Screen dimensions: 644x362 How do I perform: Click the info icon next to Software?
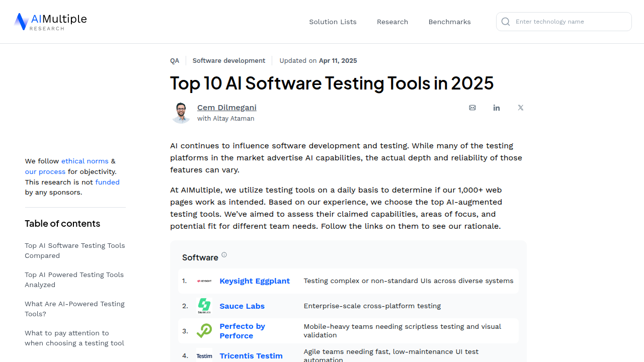pos(224,255)
